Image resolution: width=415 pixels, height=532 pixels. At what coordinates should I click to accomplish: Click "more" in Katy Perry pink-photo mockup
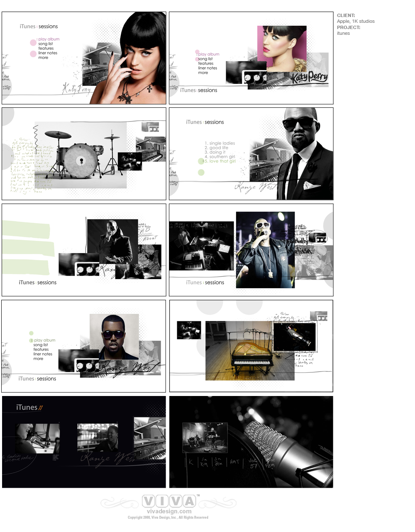click(203, 73)
